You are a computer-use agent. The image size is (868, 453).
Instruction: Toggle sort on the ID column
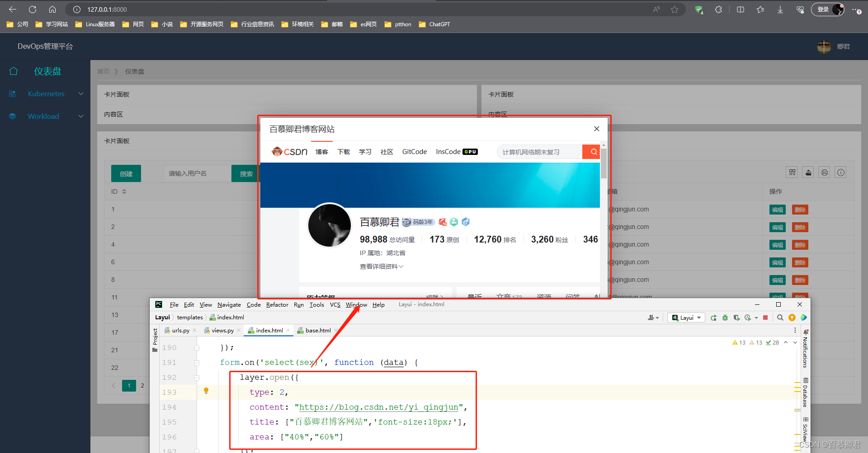pos(124,192)
